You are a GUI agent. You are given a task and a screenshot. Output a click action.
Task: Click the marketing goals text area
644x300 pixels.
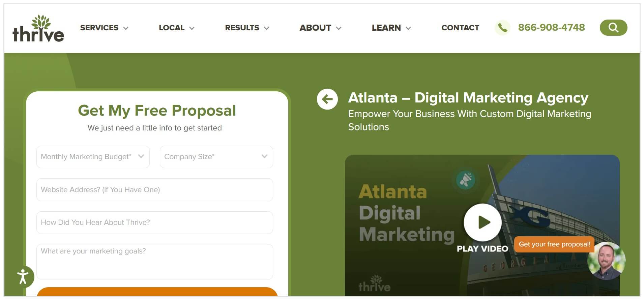tap(154, 262)
